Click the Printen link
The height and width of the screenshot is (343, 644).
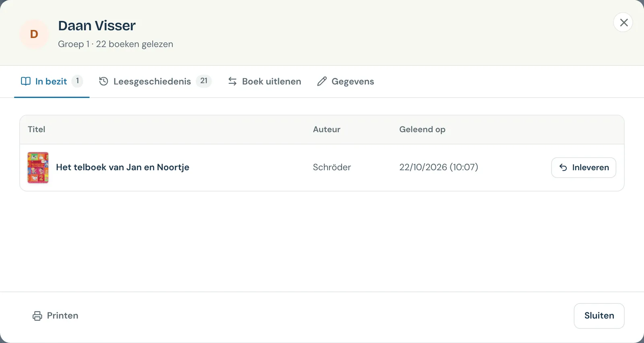55,316
